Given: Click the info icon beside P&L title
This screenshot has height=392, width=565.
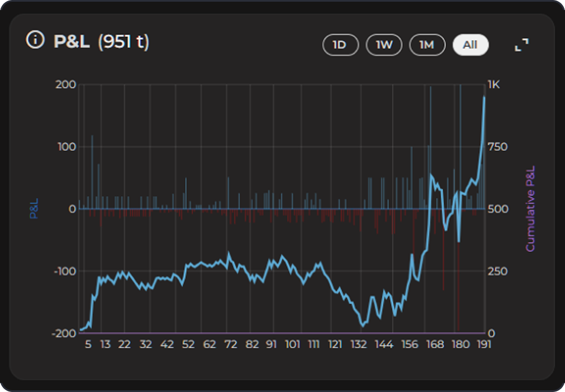Looking at the screenshot, I should [x=35, y=41].
